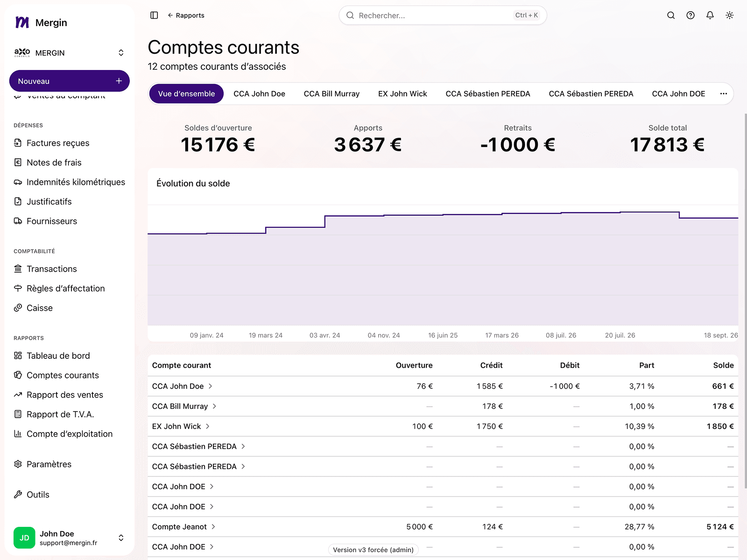Click the Nouveau button
The width and height of the screenshot is (747, 560).
pos(69,81)
